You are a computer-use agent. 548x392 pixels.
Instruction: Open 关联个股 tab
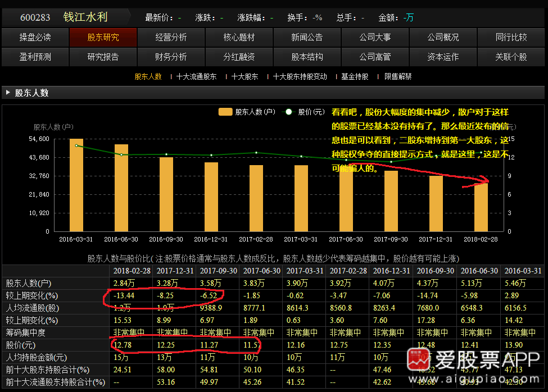click(x=511, y=57)
